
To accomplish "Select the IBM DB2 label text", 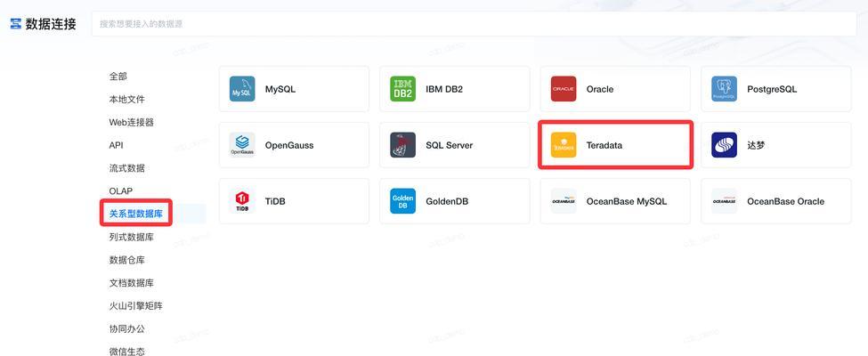I will click(444, 89).
